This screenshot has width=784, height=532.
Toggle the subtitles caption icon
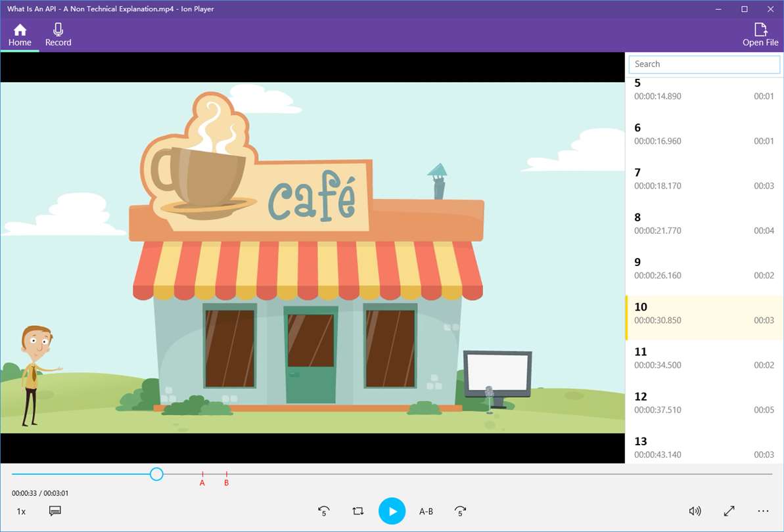55,511
